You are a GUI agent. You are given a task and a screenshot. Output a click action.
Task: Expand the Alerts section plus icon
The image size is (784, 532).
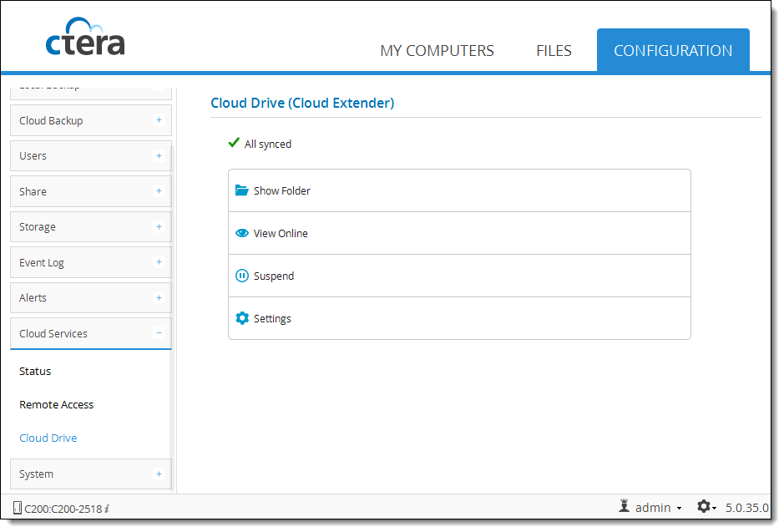[x=159, y=297]
